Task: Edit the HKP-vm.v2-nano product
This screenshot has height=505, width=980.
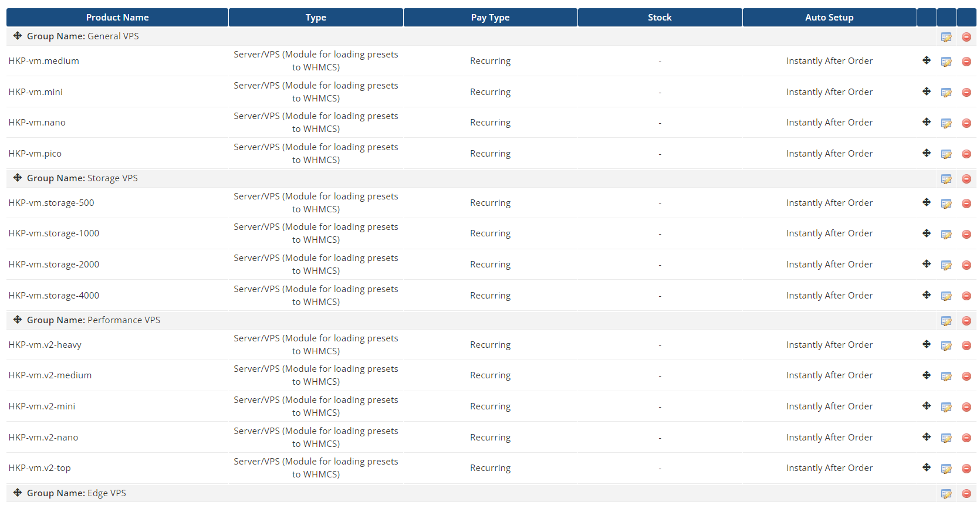Action: [946, 438]
